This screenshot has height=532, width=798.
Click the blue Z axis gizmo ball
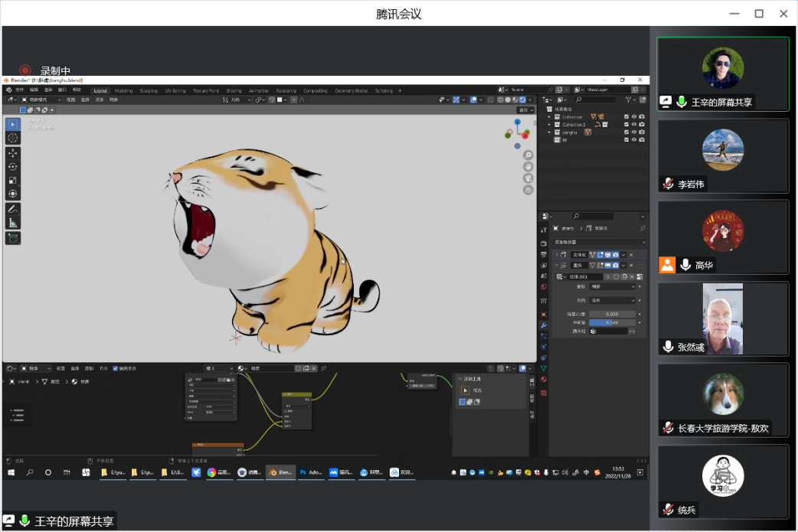coord(517,122)
